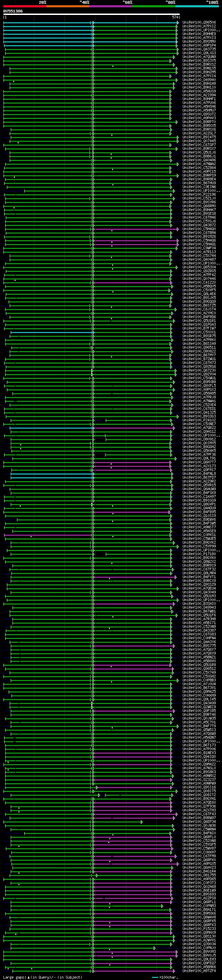Click the Large gaps legend text

pos(43,977)
